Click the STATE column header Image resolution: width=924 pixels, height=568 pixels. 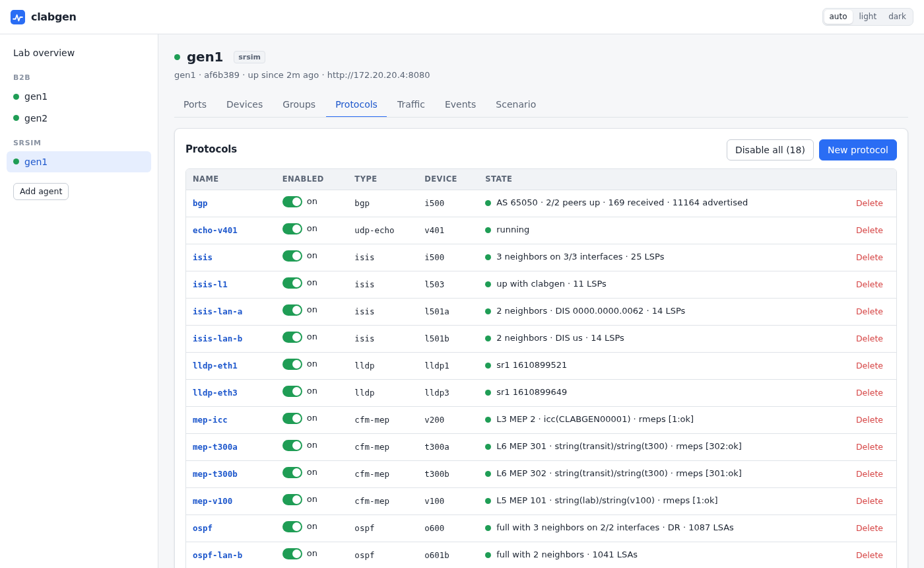coord(499,179)
